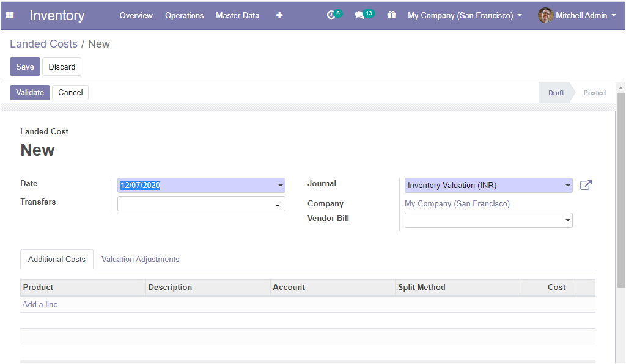Save the landed cost record
626x364 pixels.
(x=24, y=67)
